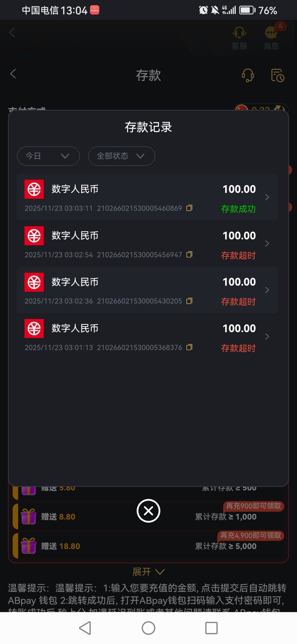Copy order number ending in 5430205
Image resolution: width=297 pixels, height=644 pixels.
(x=189, y=301)
